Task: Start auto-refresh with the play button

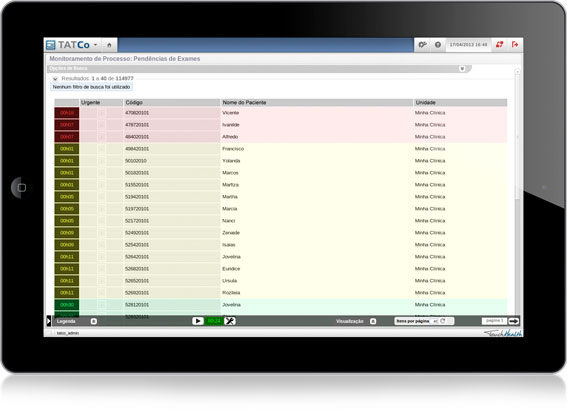Action: click(x=197, y=321)
